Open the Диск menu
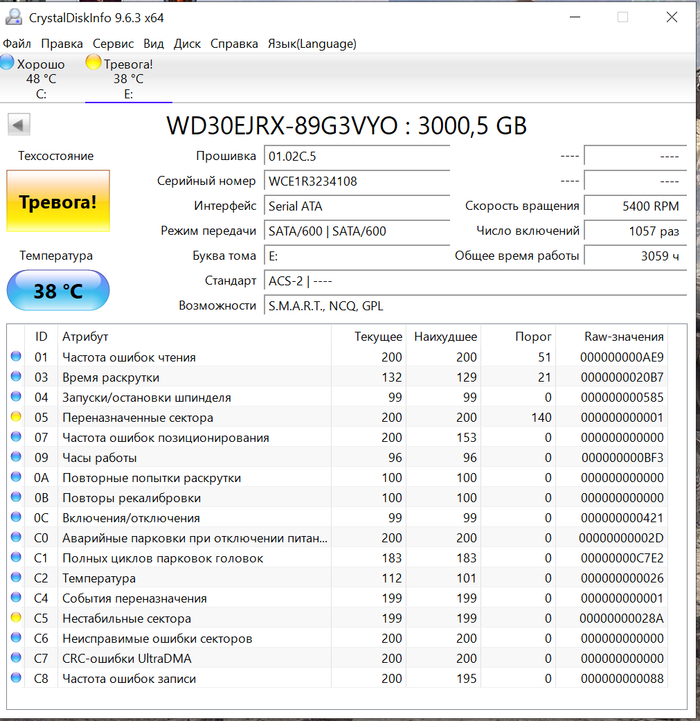 (x=187, y=43)
